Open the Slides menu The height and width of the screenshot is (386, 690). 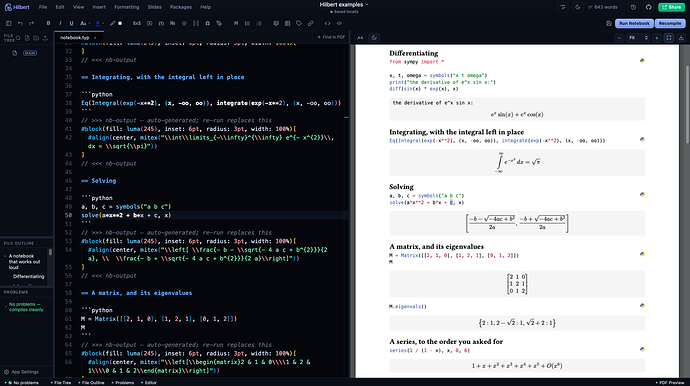pos(154,7)
